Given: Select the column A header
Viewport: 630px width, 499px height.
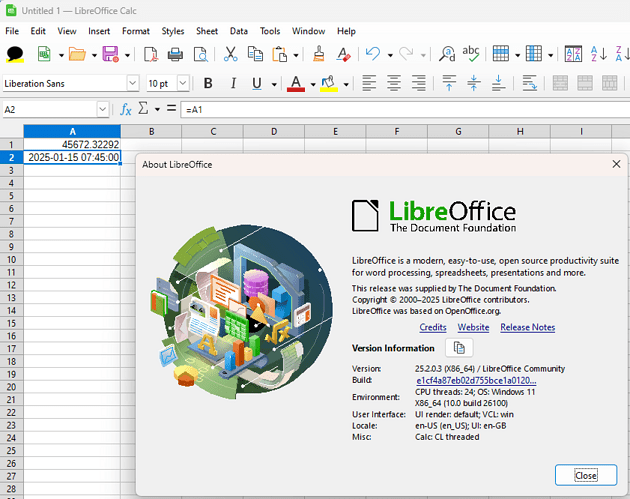Looking at the screenshot, I should tap(72, 131).
